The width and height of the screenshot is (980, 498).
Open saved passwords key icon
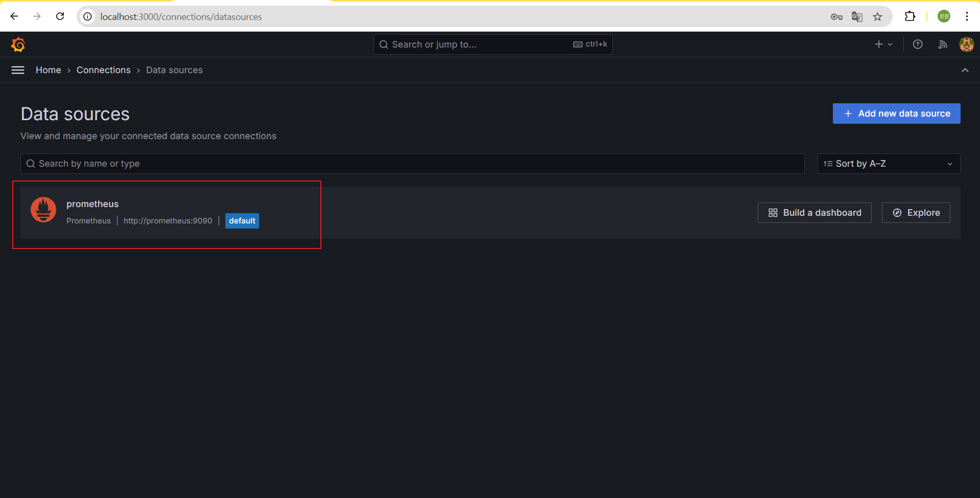(836, 17)
